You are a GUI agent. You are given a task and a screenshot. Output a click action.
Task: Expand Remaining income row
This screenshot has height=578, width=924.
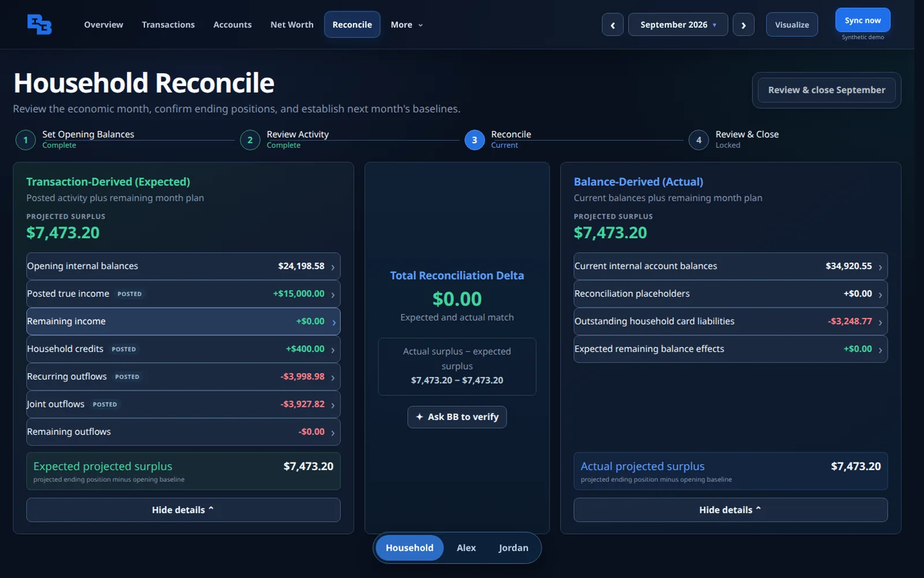tap(183, 321)
